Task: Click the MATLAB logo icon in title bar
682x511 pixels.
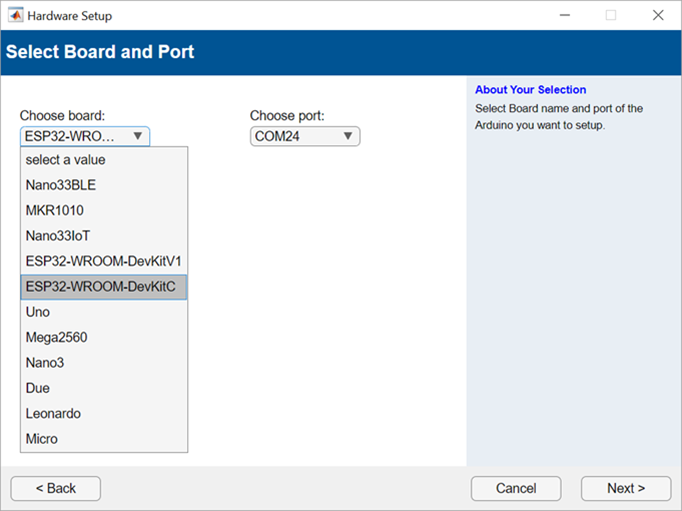Action: pyautogui.click(x=15, y=16)
